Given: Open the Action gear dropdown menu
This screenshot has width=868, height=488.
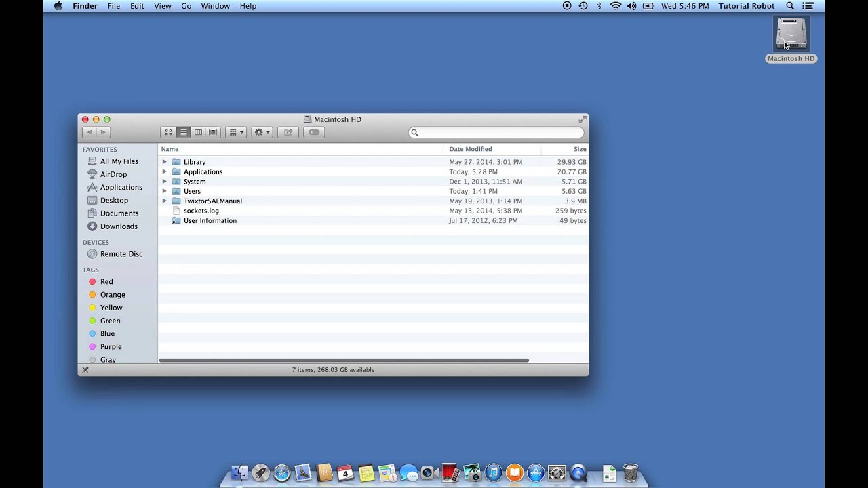Looking at the screenshot, I should (262, 132).
